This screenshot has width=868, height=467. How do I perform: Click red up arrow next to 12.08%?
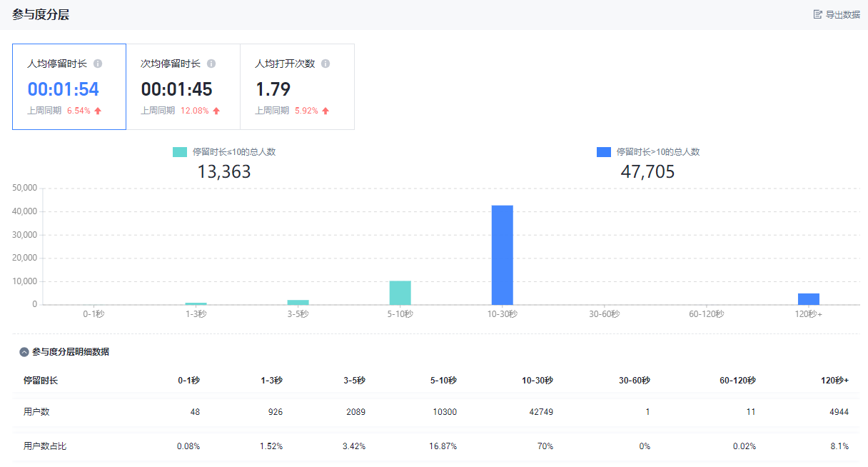click(x=216, y=111)
